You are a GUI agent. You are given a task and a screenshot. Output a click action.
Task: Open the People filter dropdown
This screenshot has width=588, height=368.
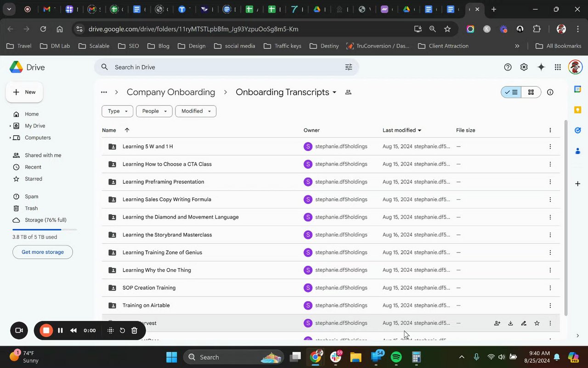point(154,111)
